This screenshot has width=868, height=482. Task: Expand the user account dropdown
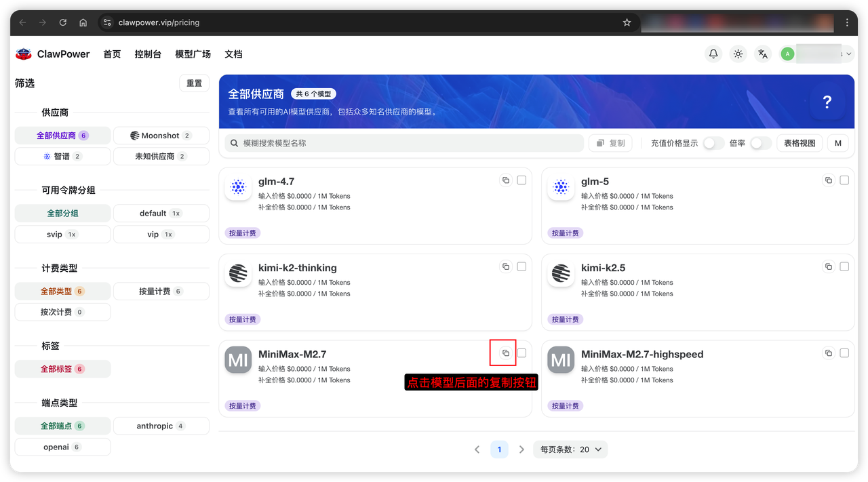(816, 54)
